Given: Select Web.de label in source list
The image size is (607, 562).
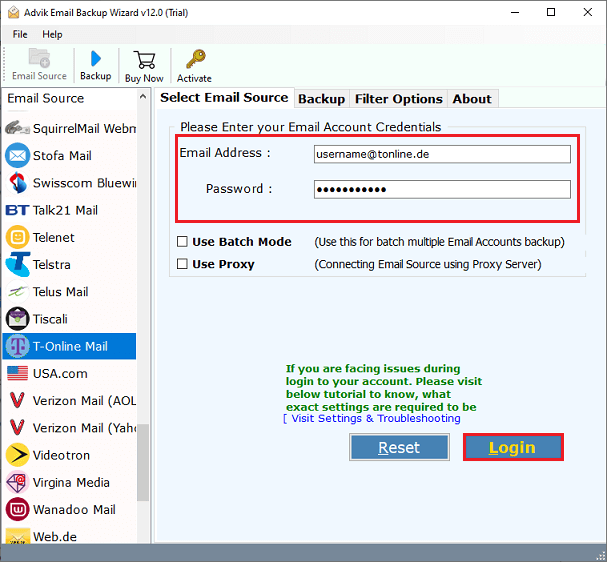Looking at the screenshot, I should pos(55,536).
